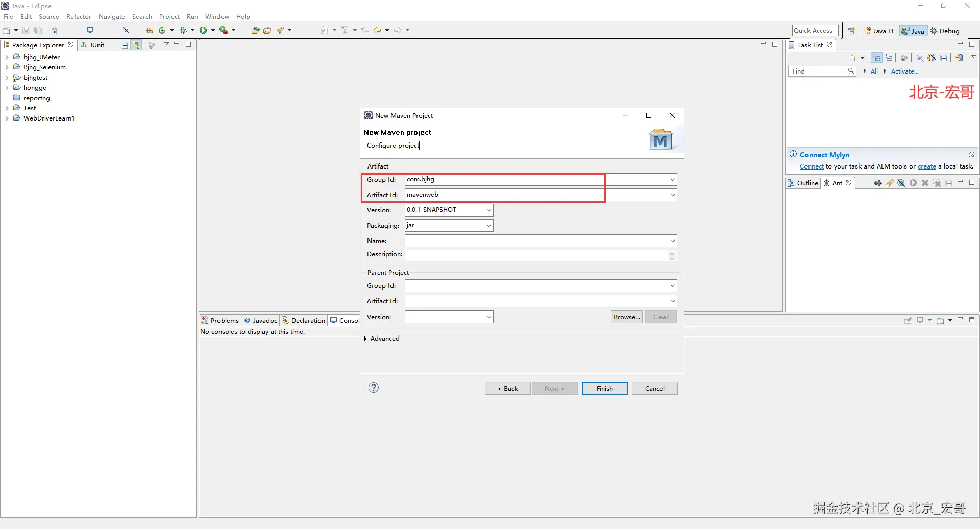
Task: Click Collapse All in Package Explorer
Action: [x=124, y=45]
